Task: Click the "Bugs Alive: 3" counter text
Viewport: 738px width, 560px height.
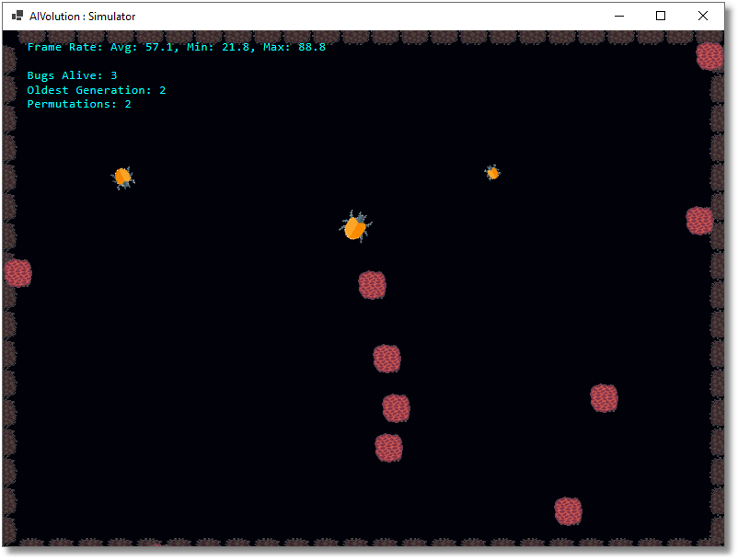Action: coord(72,75)
